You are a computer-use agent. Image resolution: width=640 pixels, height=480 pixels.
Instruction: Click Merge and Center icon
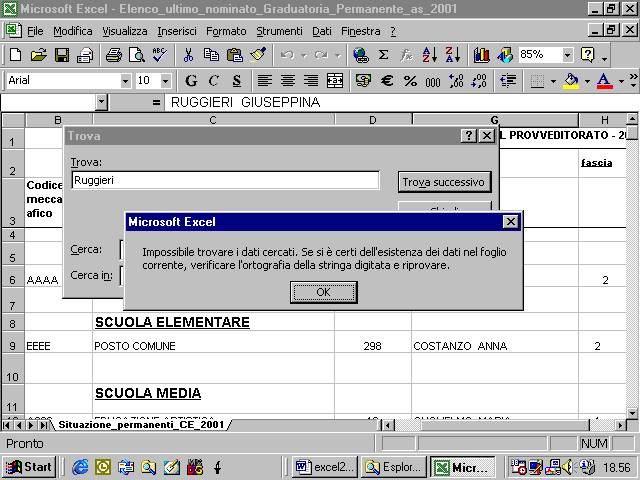pyautogui.click(x=335, y=81)
